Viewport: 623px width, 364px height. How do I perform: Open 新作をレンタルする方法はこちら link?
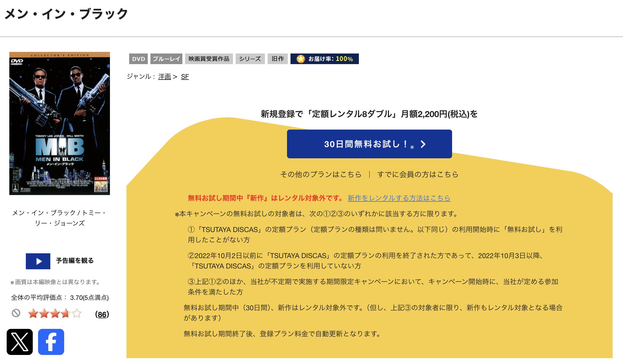point(399,198)
